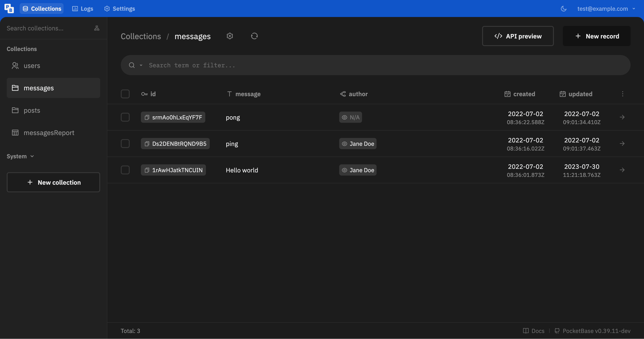Select all records header checkbox
Image resolution: width=644 pixels, height=339 pixels.
point(125,94)
